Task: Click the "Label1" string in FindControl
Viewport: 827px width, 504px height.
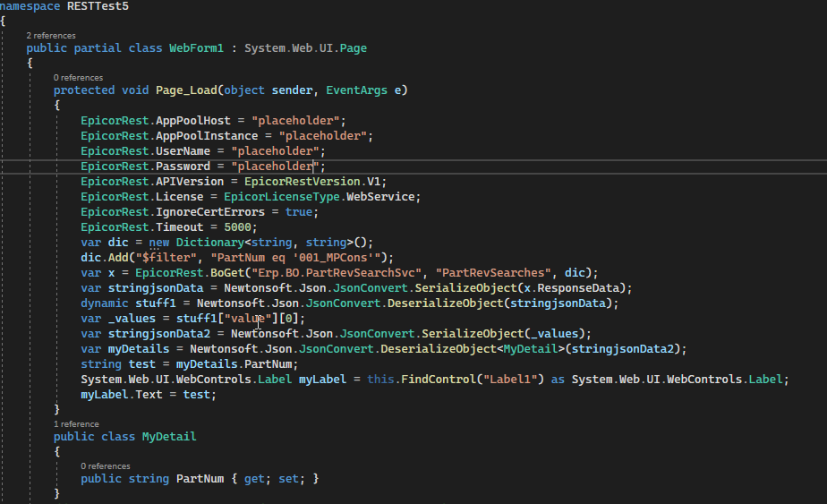Action: click(510, 380)
